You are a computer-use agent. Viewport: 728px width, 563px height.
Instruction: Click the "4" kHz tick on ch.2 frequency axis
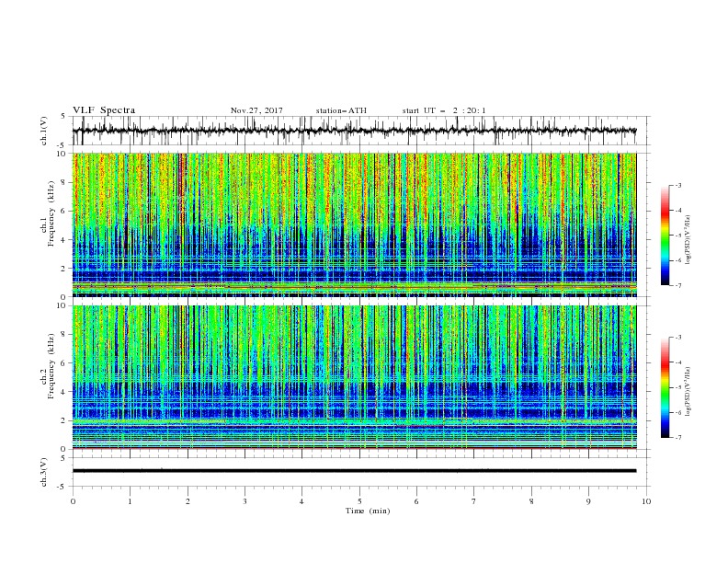[64, 392]
